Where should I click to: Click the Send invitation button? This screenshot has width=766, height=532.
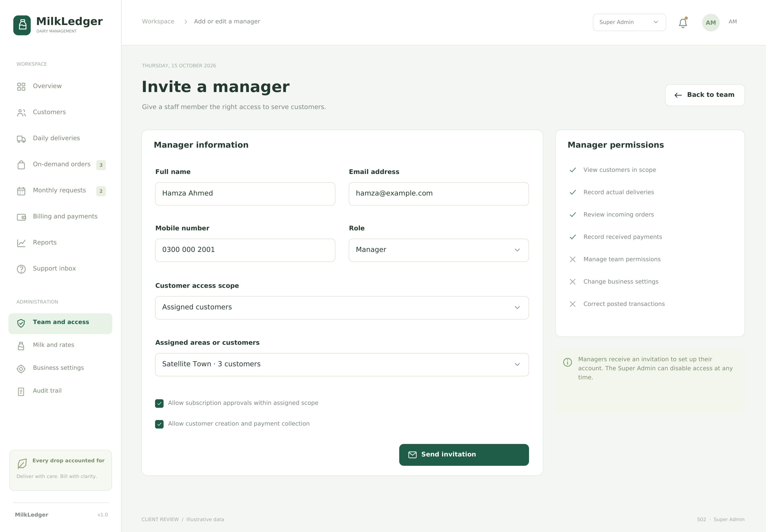tap(464, 455)
